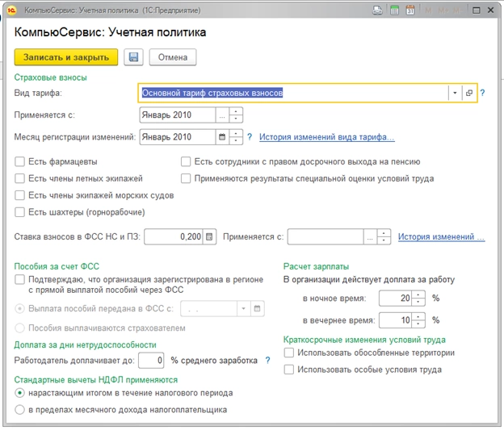Open the calculator icon in title bar
The height and width of the screenshot is (430, 504).
pyautogui.click(x=394, y=10)
